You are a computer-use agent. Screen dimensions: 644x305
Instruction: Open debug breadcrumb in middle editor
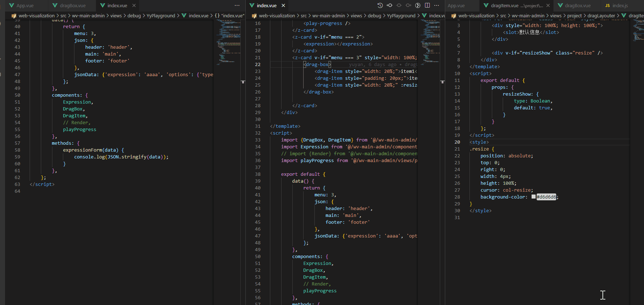coord(374,16)
